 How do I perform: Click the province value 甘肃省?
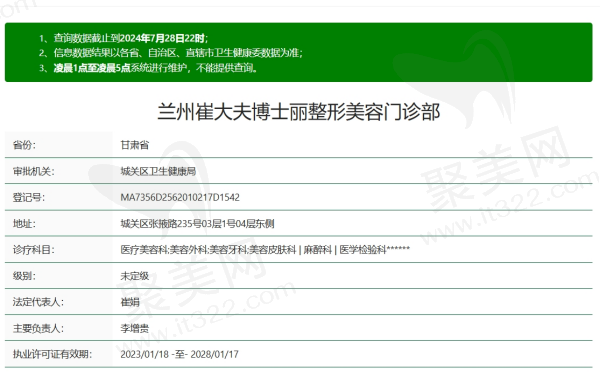tap(135, 145)
